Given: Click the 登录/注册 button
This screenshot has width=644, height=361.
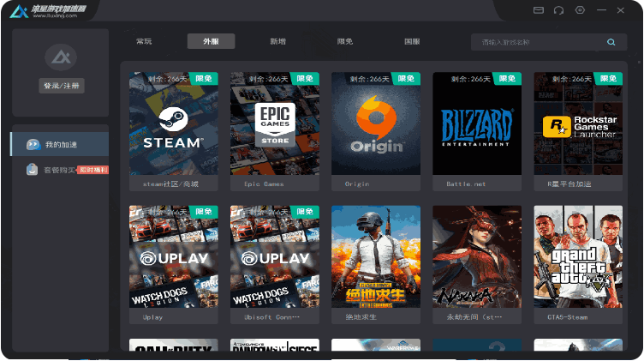Looking at the screenshot, I should pos(62,86).
